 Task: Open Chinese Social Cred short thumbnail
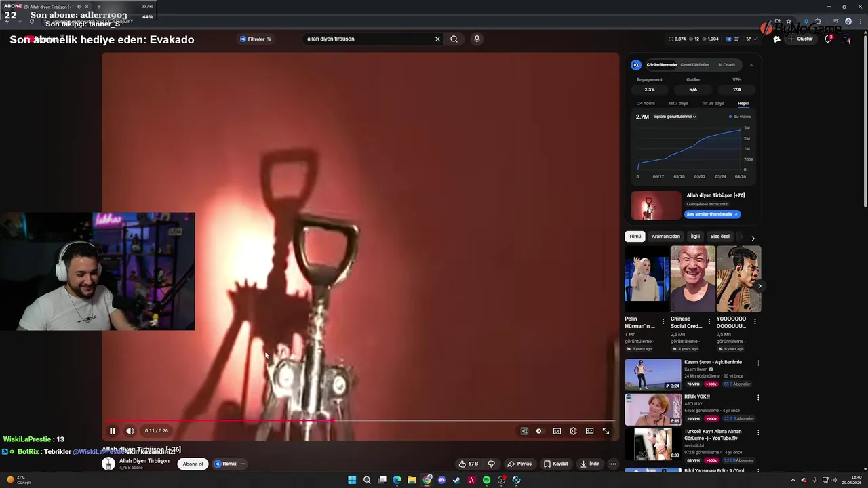[692, 279]
